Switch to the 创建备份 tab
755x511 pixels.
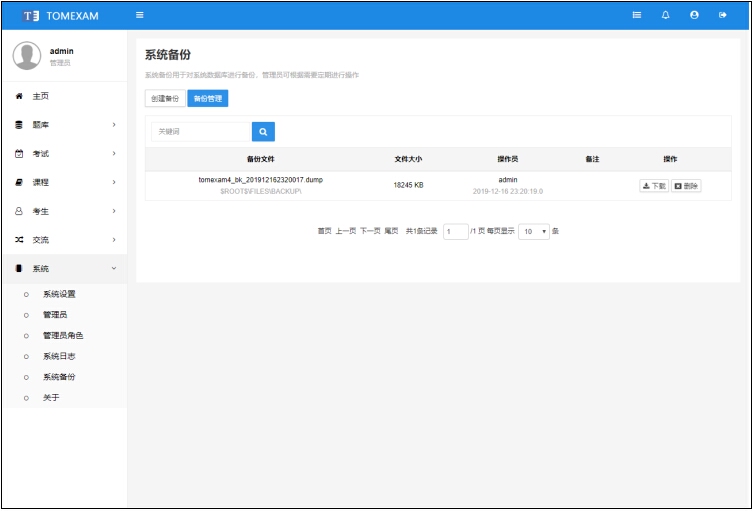[x=165, y=98]
